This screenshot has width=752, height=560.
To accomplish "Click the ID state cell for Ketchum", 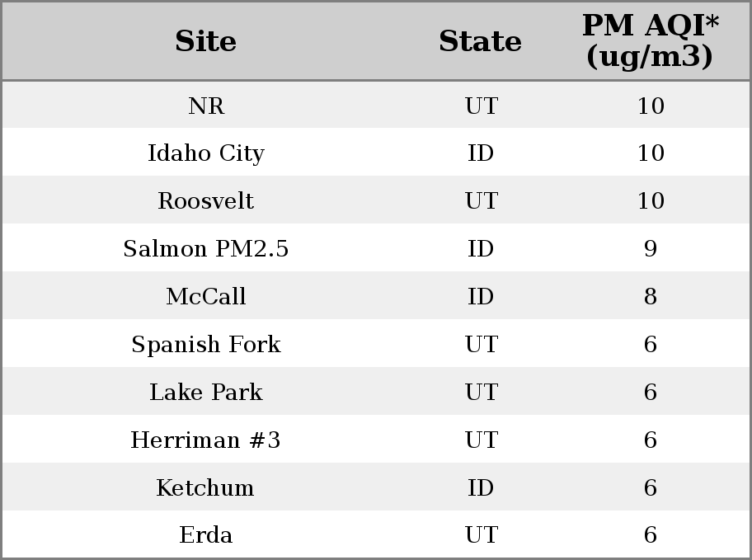I will pos(481,487).
